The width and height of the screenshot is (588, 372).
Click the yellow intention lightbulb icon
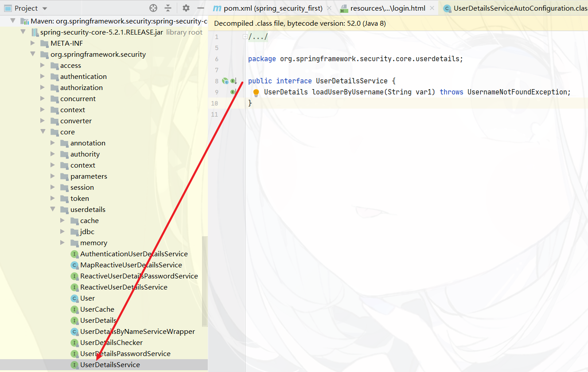tap(256, 93)
